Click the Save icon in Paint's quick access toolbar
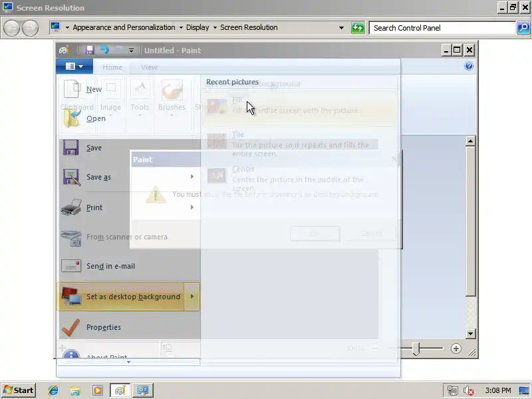Image resolution: width=532 pixels, height=399 pixels. [x=90, y=51]
